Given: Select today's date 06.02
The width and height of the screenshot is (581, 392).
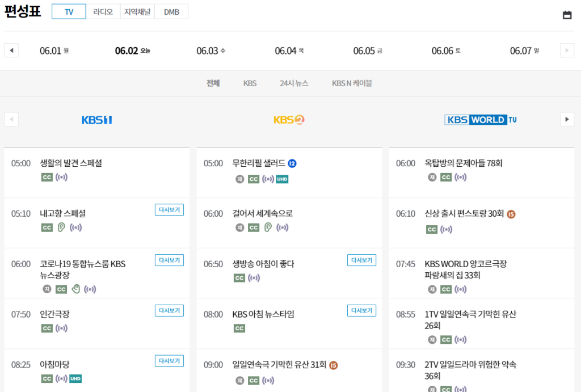Looking at the screenshot, I should pos(132,50).
